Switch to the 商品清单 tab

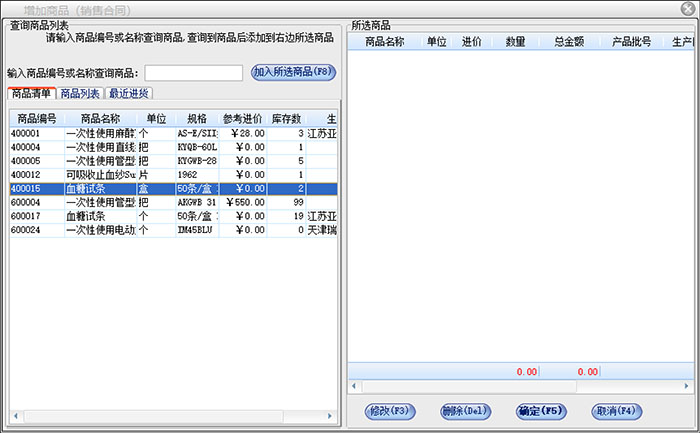pyautogui.click(x=31, y=93)
